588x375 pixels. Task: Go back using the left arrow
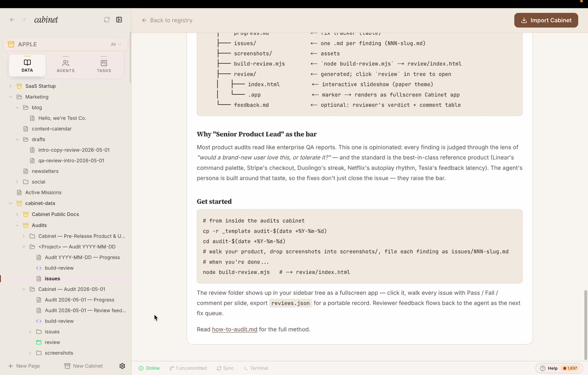[x=12, y=20]
